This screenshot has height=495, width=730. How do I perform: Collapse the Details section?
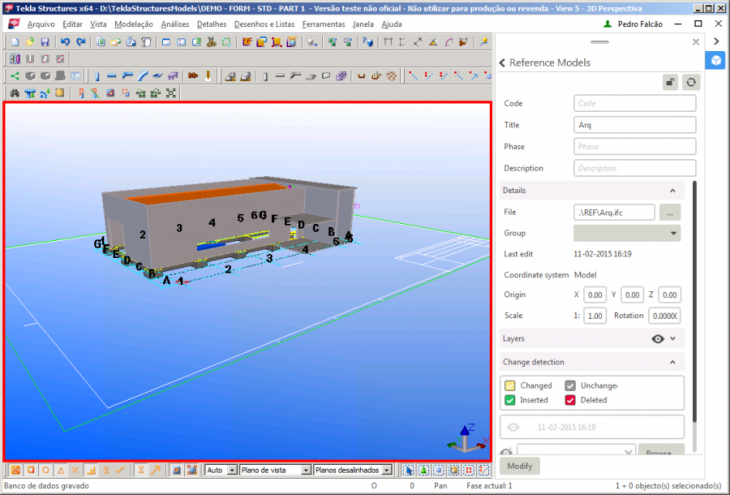click(x=671, y=190)
